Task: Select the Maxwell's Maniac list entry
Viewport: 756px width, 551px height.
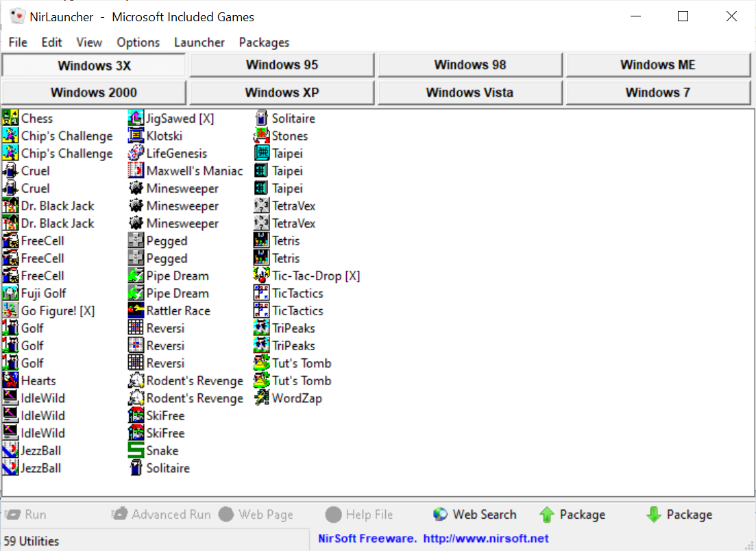Action: pos(186,171)
